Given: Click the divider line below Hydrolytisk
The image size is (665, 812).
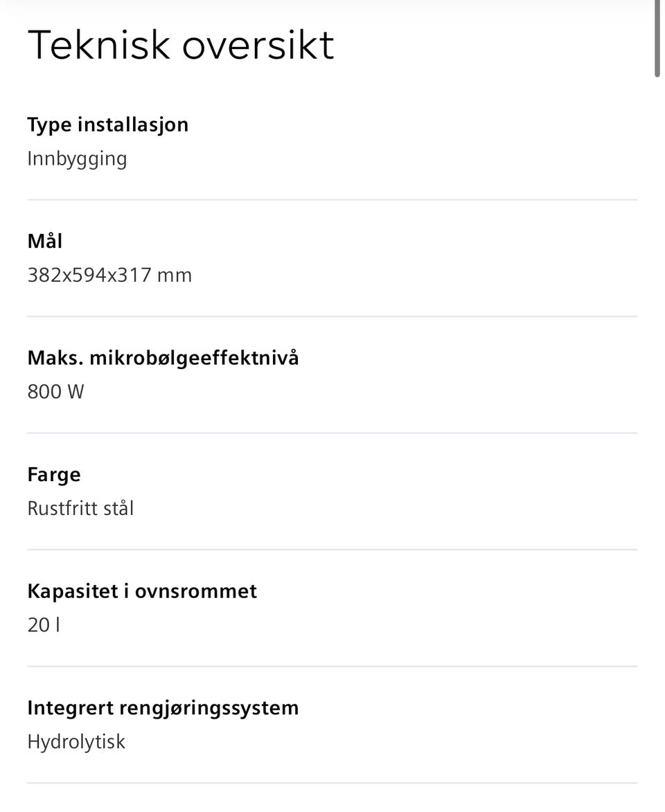Looking at the screenshot, I should 332,783.
